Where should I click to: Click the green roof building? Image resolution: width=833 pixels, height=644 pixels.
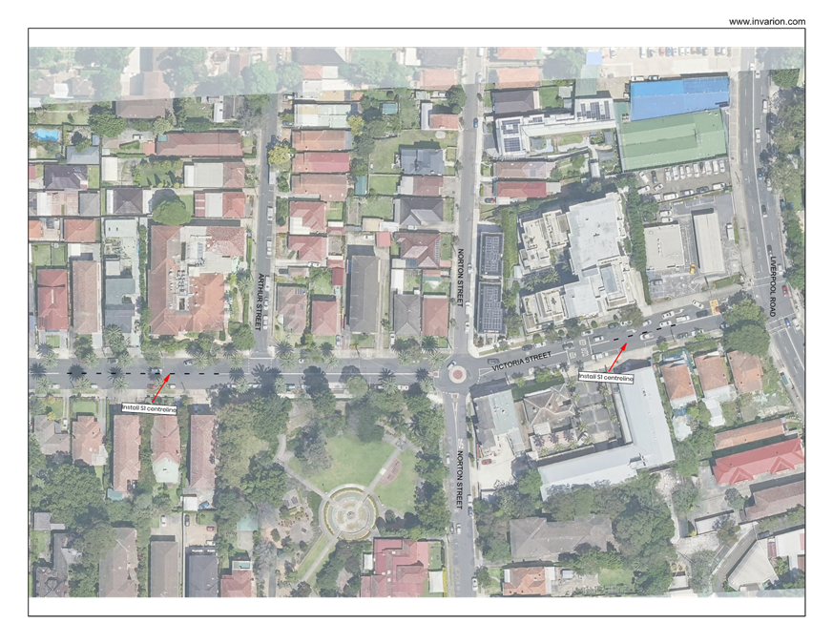(x=672, y=140)
